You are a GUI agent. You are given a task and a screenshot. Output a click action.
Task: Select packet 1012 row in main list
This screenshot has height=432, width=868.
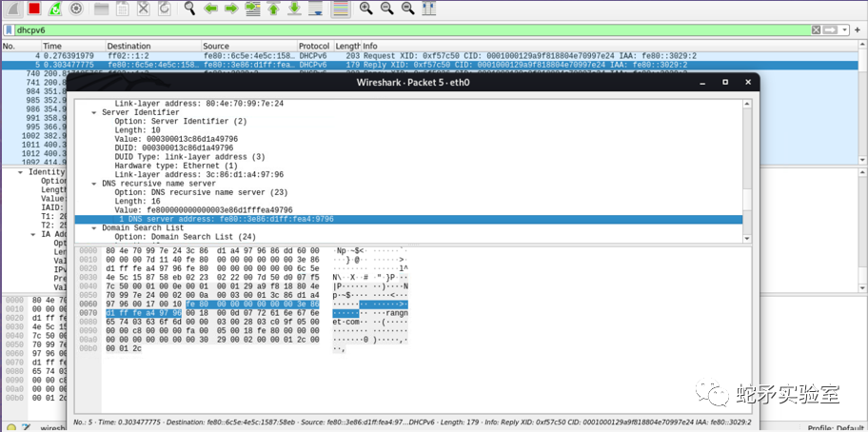pos(33,153)
